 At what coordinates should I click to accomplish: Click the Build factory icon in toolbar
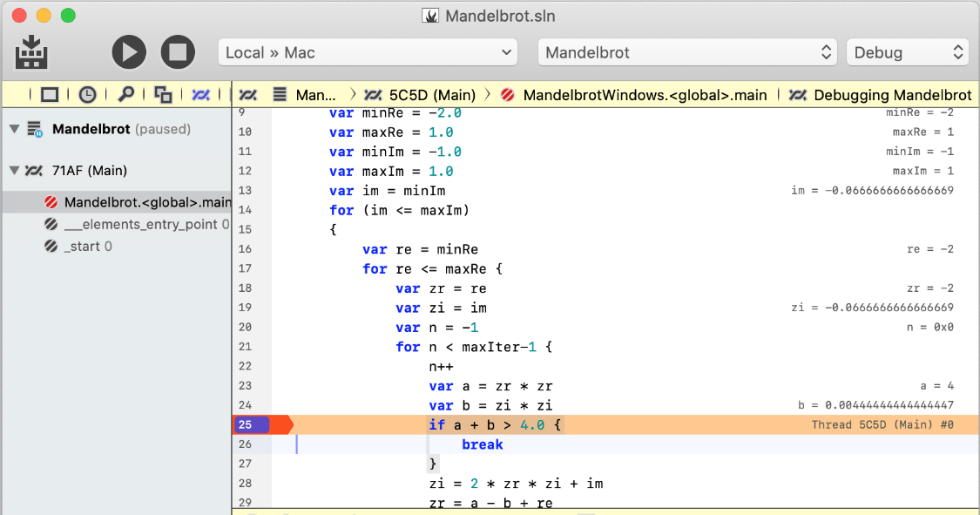coord(31,52)
